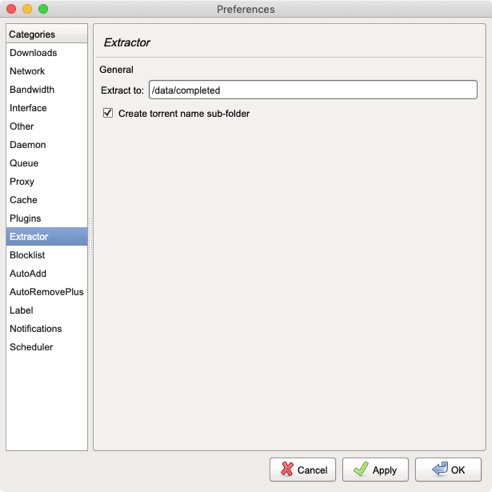
Task: Open Notifications preferences
Action: click(47, 329)
